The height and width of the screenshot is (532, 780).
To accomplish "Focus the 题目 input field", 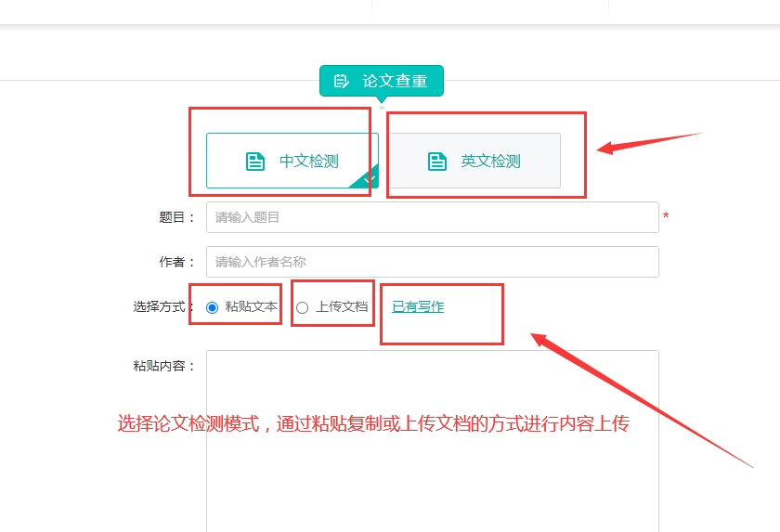I will 432,217.
